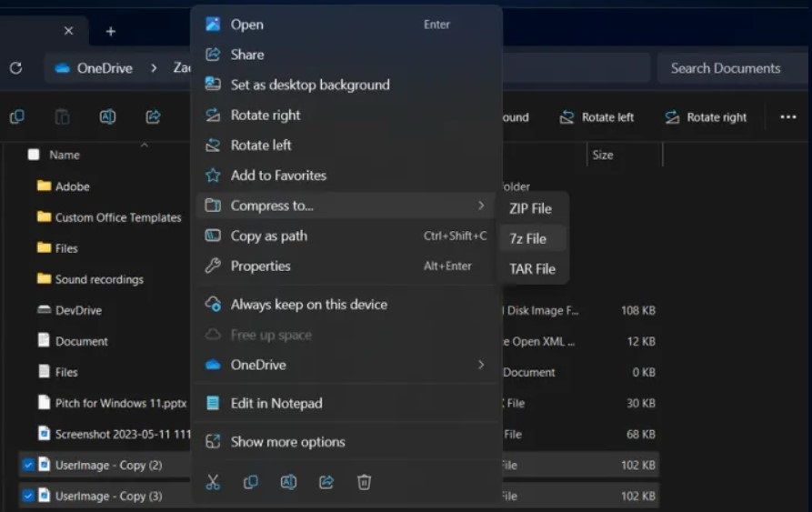Uncheck the UserImage - Copy (3) checkbox
812x512 pixels.
point(28,496)
